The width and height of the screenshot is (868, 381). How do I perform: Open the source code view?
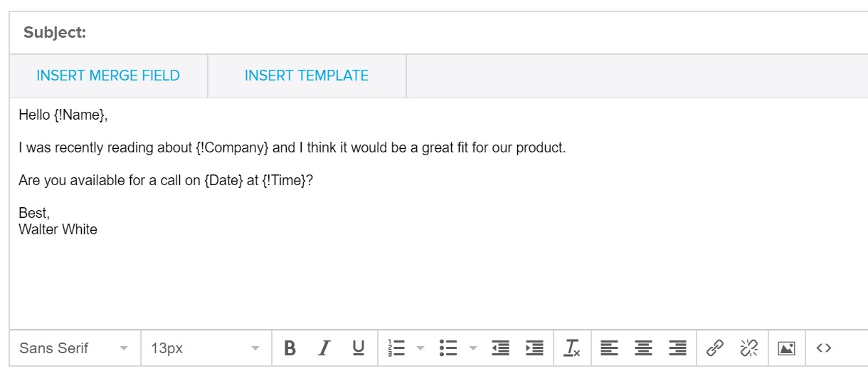pyautogui.click(x=824, y=348)
